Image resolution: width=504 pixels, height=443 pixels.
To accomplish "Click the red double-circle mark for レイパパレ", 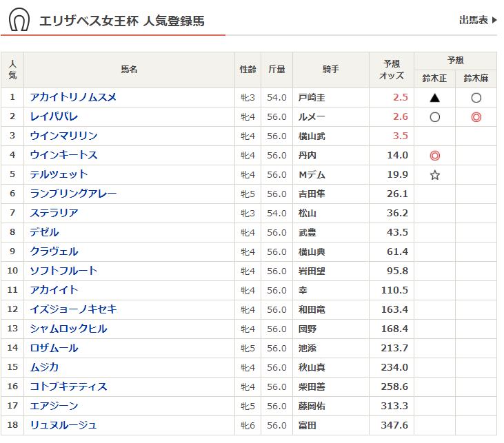I will tap(476, 117).
